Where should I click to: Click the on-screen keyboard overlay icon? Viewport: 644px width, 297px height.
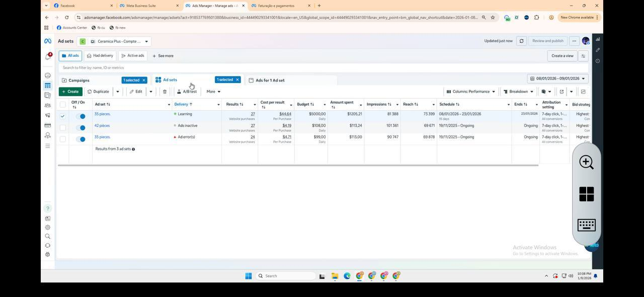(x=587, y=225)
